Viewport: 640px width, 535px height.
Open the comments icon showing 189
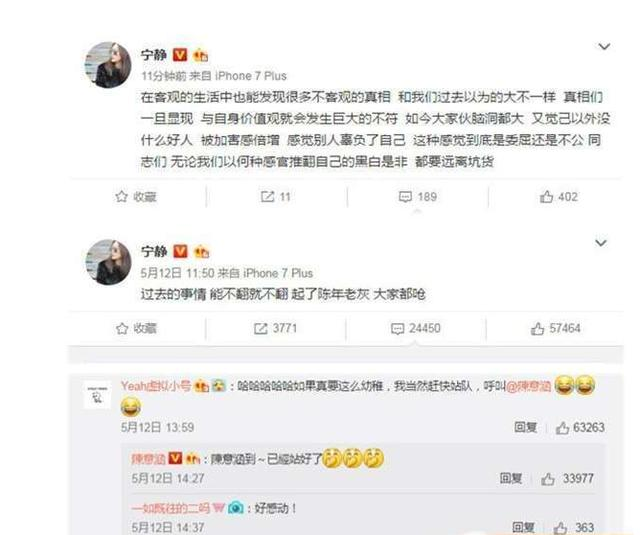[405, 197]
